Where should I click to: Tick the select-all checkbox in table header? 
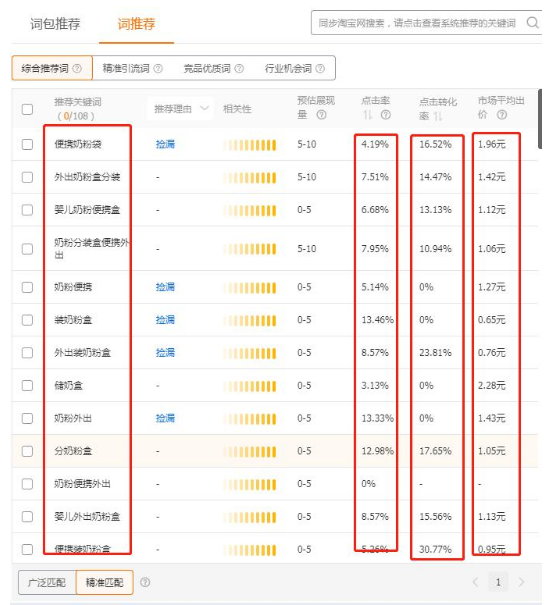click(x=27, y=109)
